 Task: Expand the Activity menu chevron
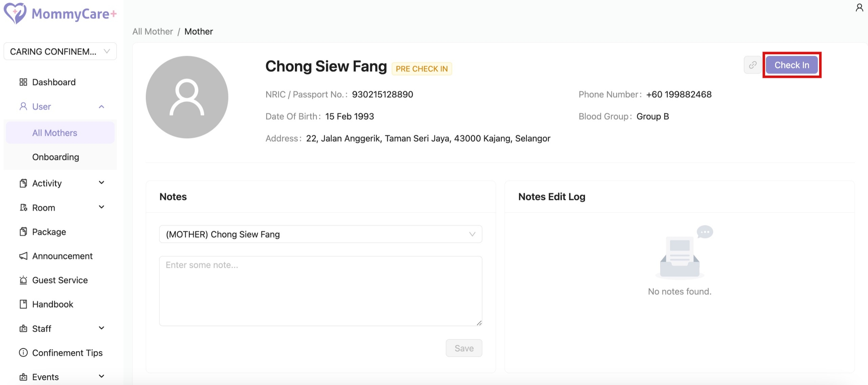tap(101, 183)
